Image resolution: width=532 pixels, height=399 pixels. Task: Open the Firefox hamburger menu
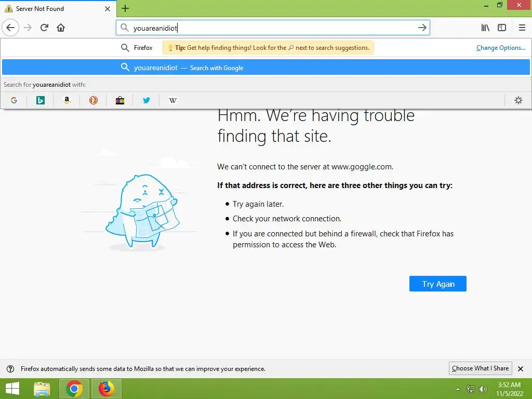pyautogui.click(x=522, y=28)
